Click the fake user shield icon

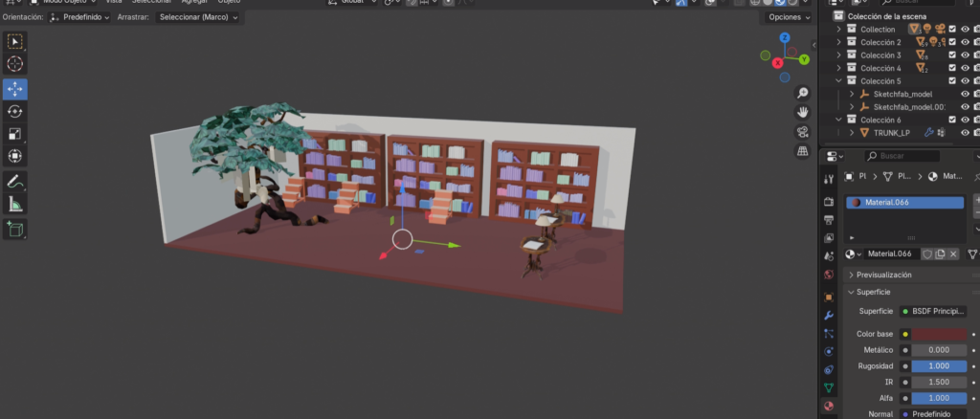coord(927,254)
